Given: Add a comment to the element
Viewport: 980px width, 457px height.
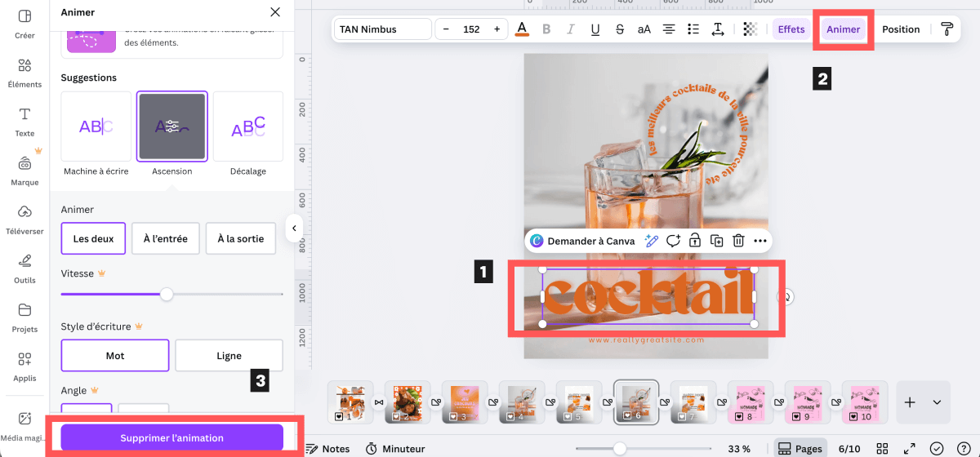Looking at the screenshot, I should 673,241.
